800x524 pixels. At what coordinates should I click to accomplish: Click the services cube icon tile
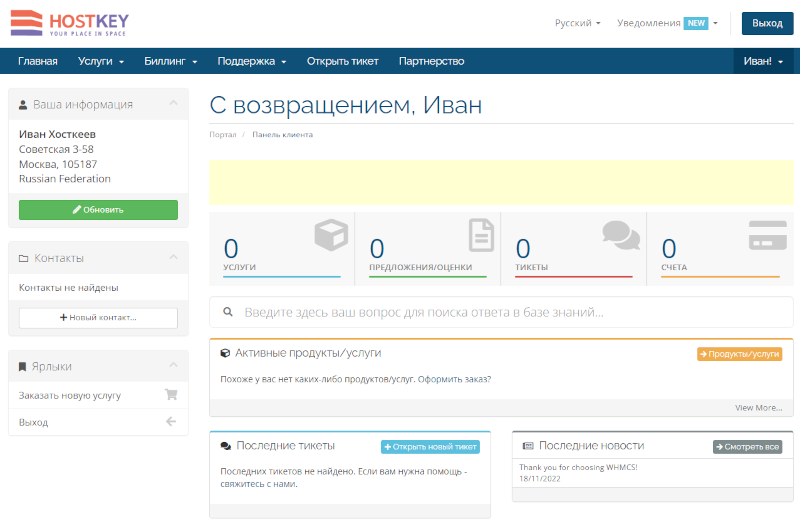tap(330, 236)
